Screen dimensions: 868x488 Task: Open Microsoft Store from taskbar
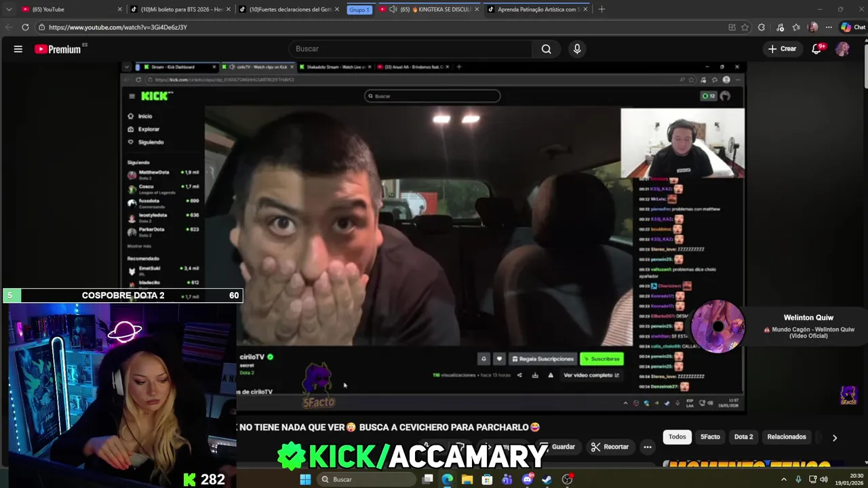487,479
